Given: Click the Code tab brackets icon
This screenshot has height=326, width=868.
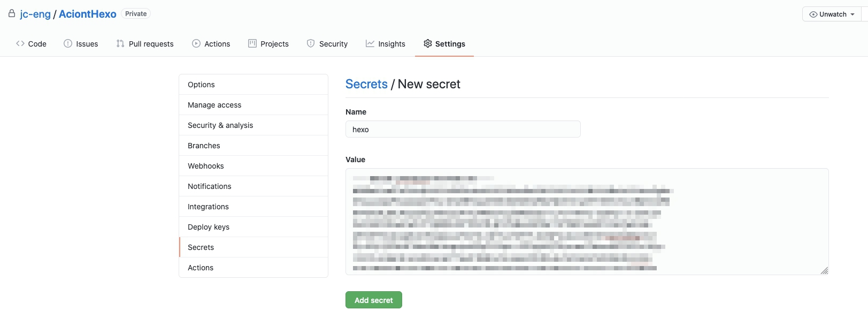Looking at the screenshot, I should pyautogui.click(x=20, y=43).
